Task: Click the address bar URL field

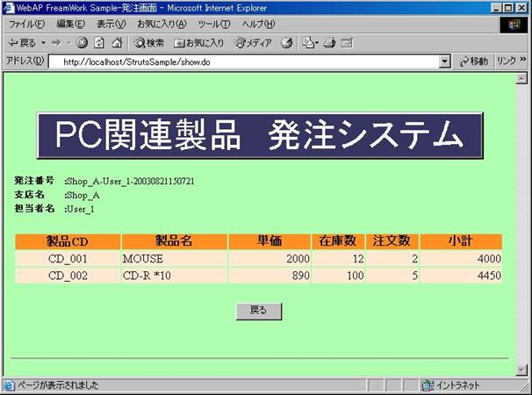Action: [x=243, y=61]
